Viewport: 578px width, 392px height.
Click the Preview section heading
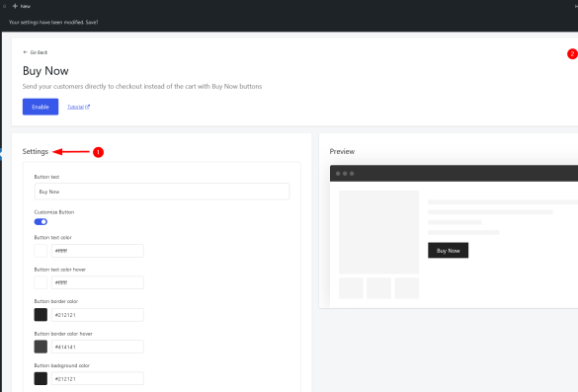point(342,152)
